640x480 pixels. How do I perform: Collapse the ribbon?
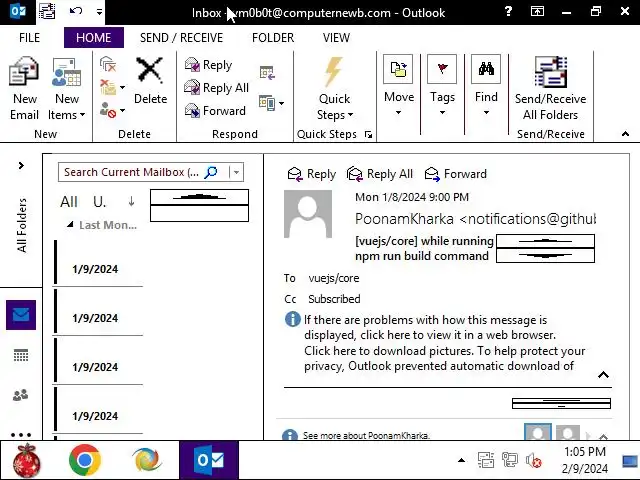pos(625,134)
